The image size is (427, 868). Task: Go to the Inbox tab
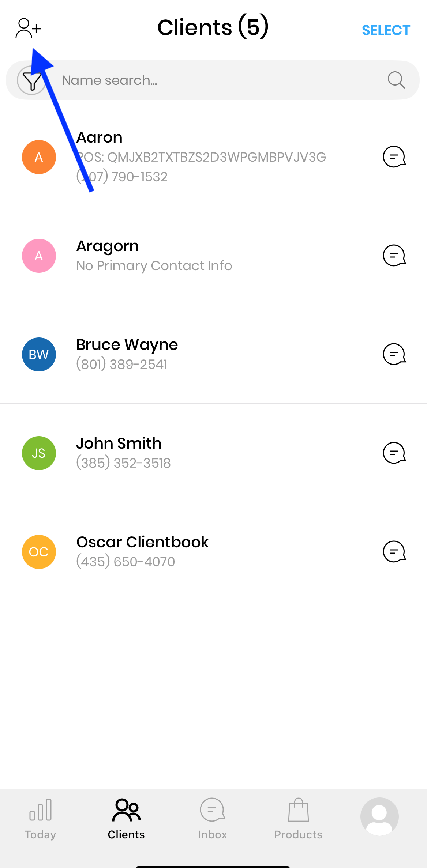coord(212,820)
